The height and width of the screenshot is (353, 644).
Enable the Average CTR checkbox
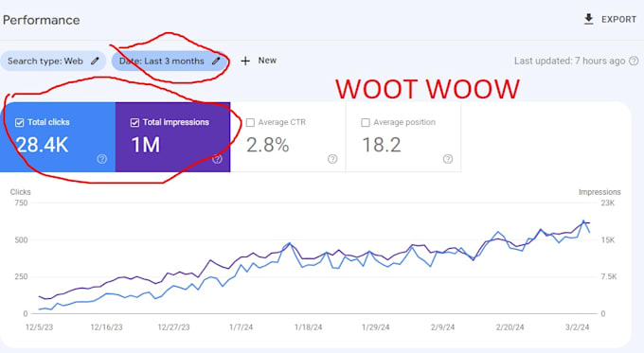(x=250, y=122)
